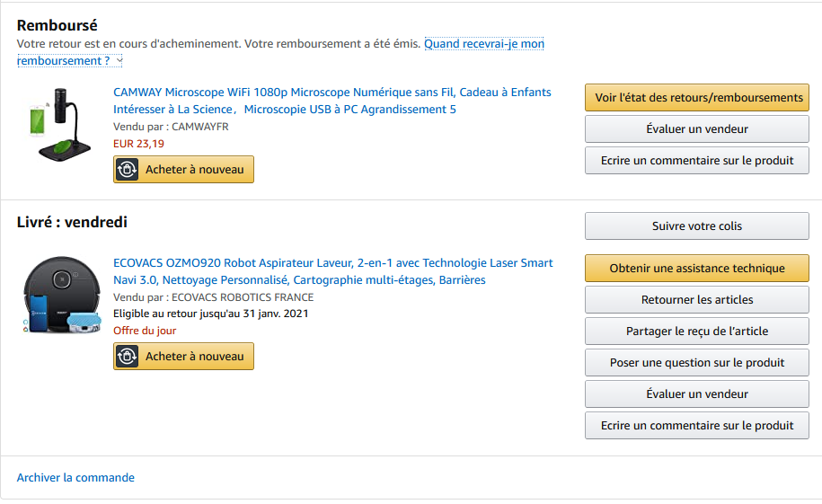822x504 pixels.
Task: Click the buy-again icon for CAMWAY microscope
Action: coord(127,170)
